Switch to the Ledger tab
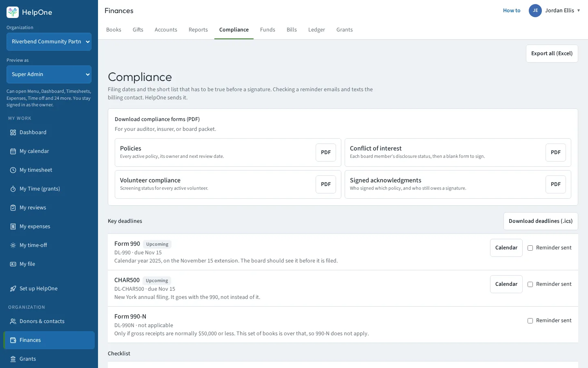588x368 pixels. point(316,30)
